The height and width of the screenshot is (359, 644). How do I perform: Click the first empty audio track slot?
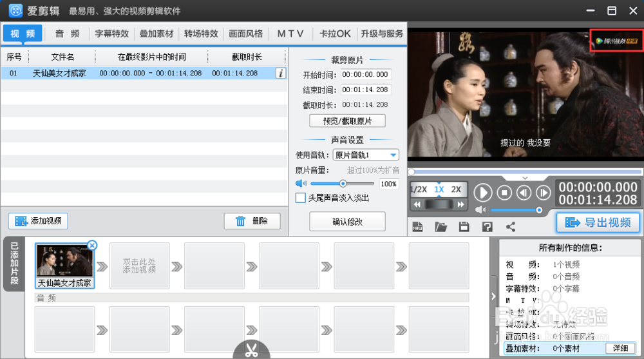pyautogui.click(x=65, y=329)
